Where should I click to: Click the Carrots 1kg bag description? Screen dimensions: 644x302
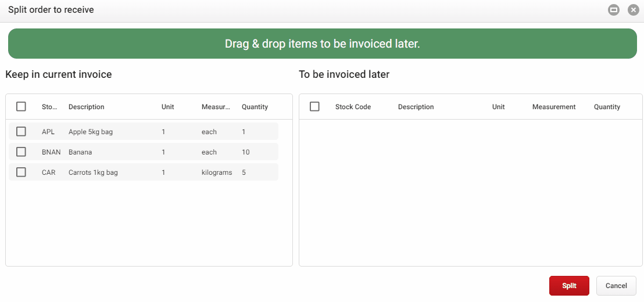[93, 172]
